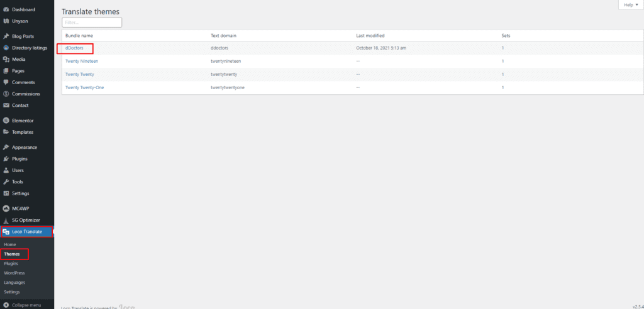Go to the WordPress submenu item

[x=14, y=273]
